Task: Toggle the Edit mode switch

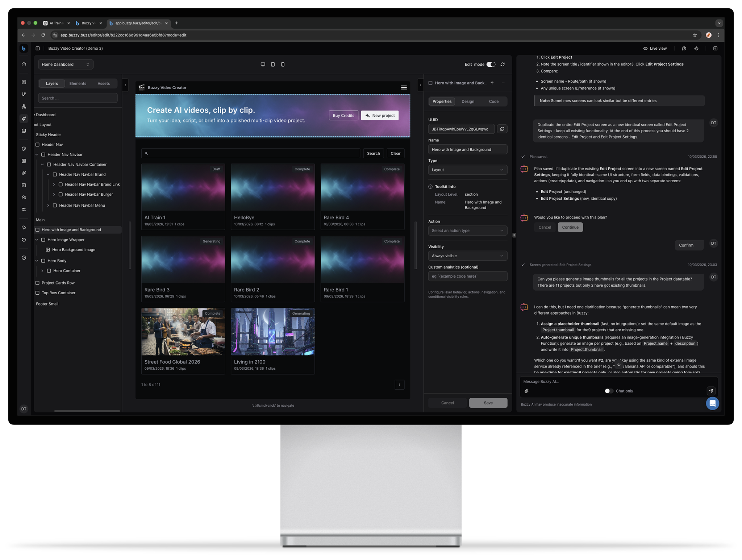Action: coord(491,65)
